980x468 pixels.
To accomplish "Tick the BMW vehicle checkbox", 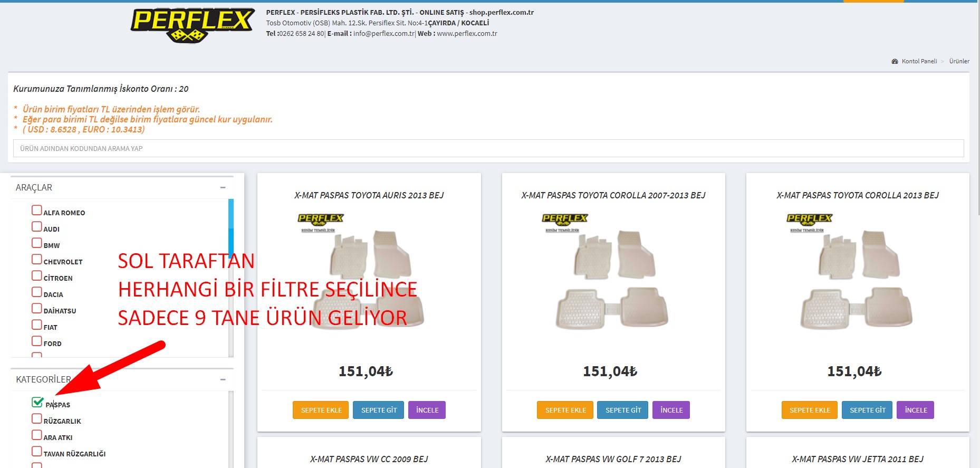I will [37, 243].
